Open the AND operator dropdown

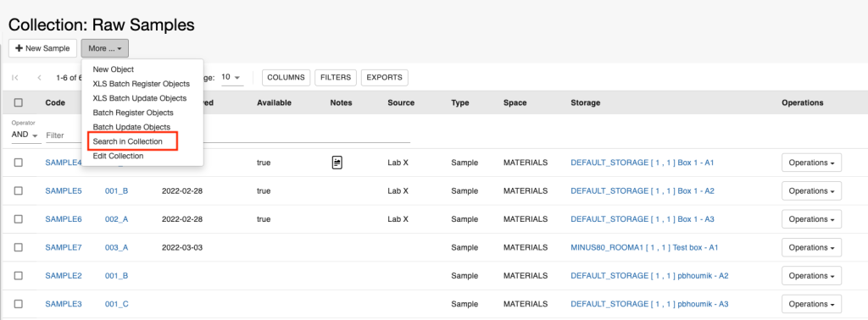[x=25, y=135]
